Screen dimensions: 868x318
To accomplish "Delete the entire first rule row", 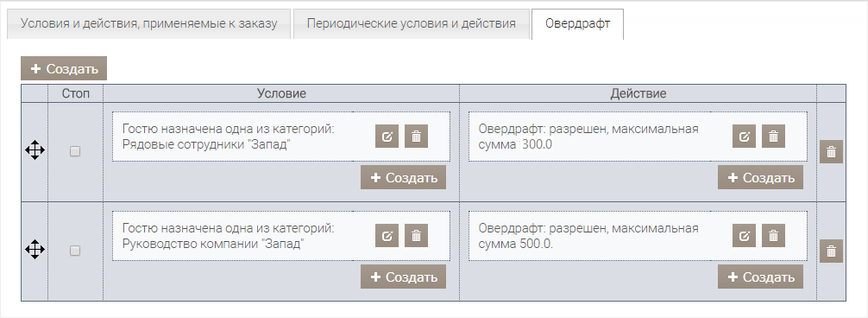I will 831,151.
